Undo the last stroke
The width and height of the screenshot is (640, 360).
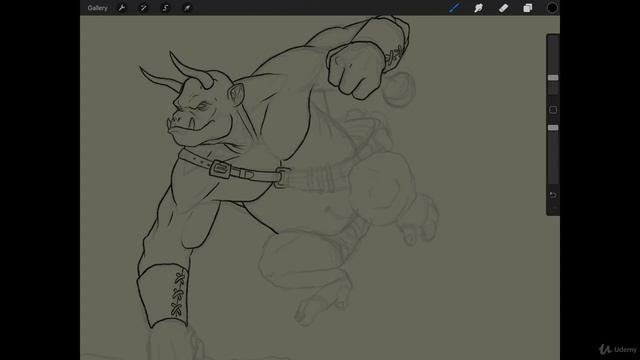coord(553,195)
